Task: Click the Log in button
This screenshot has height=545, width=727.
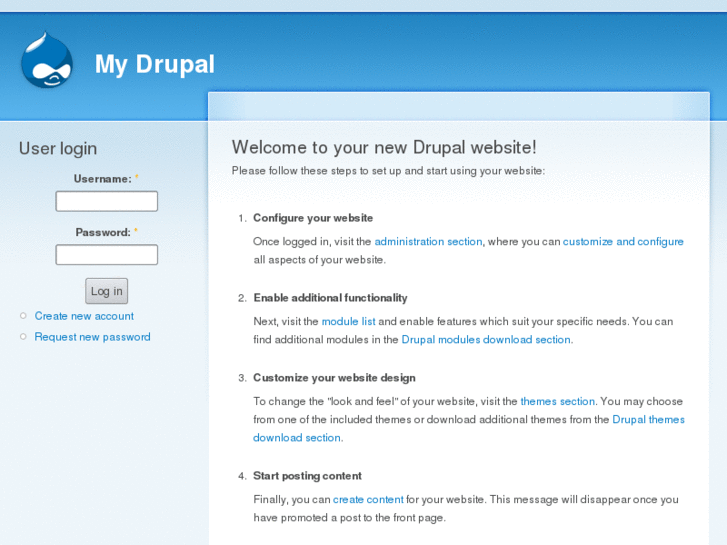Action: [x=107, y=291]
